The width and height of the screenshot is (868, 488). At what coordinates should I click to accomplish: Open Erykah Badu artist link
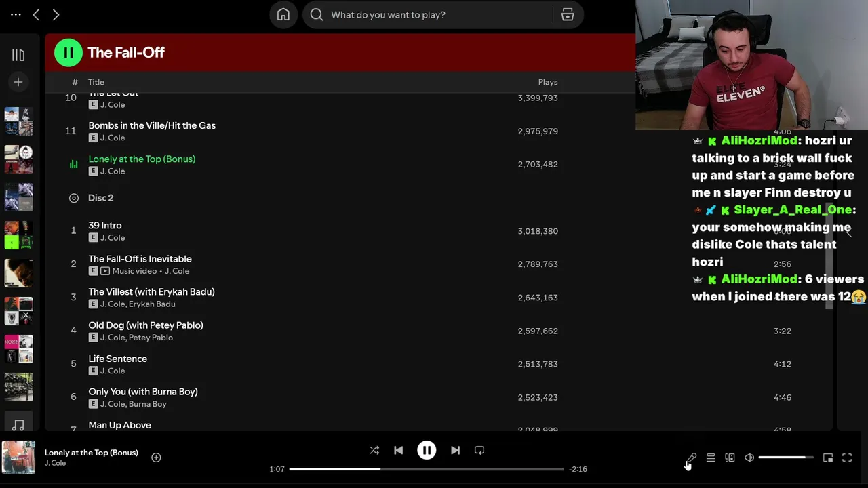(x=152, y=304)
